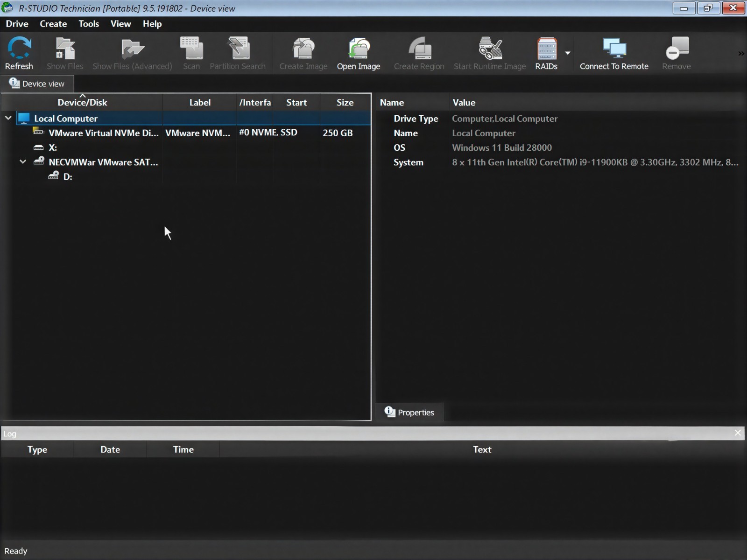Click the 250 GB size cell
The width and height of the screenshot is (747, 560).
click(338, 133)
